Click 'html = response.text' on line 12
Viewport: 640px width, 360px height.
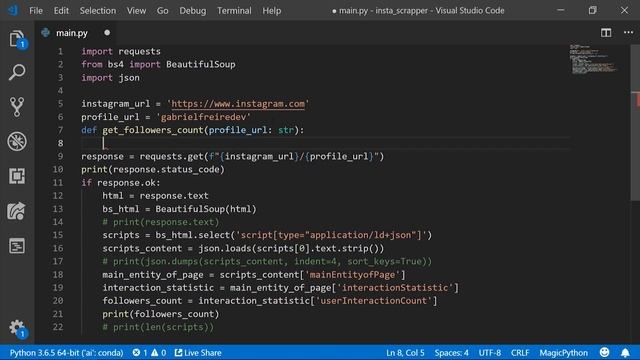point(155,196)
